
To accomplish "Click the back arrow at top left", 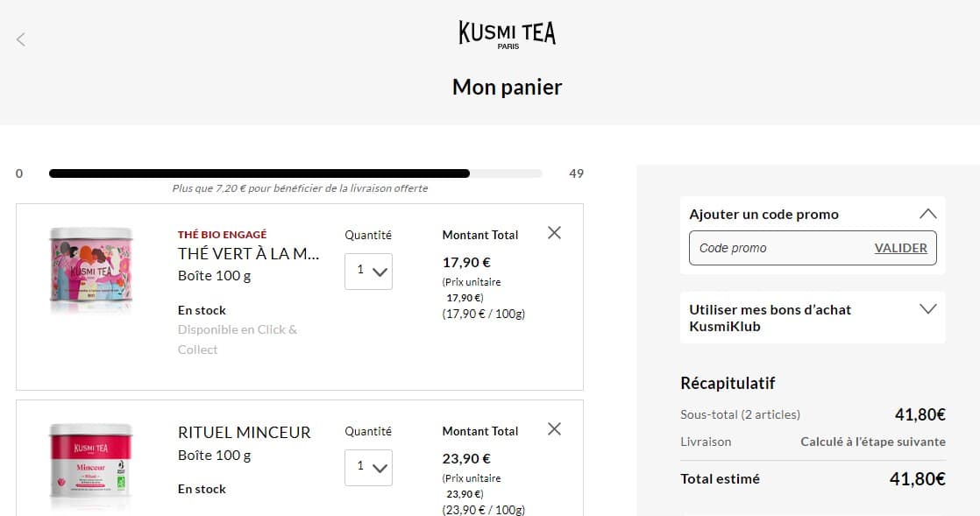I will pyautogui.click(x=19, y=39).
